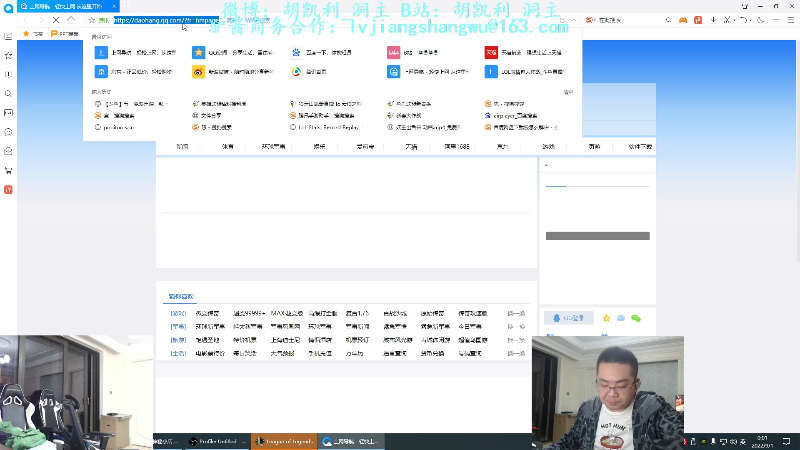Go forward with the forward arrow

tap(41, 20)
